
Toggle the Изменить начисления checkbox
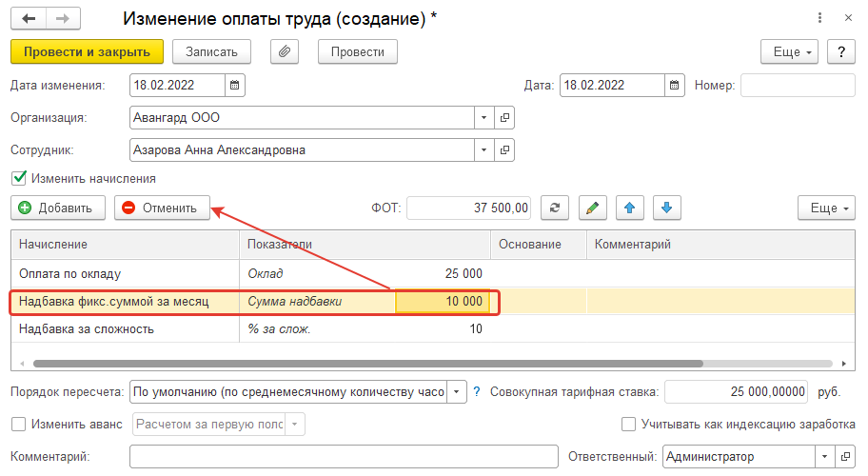coord(19,178)
